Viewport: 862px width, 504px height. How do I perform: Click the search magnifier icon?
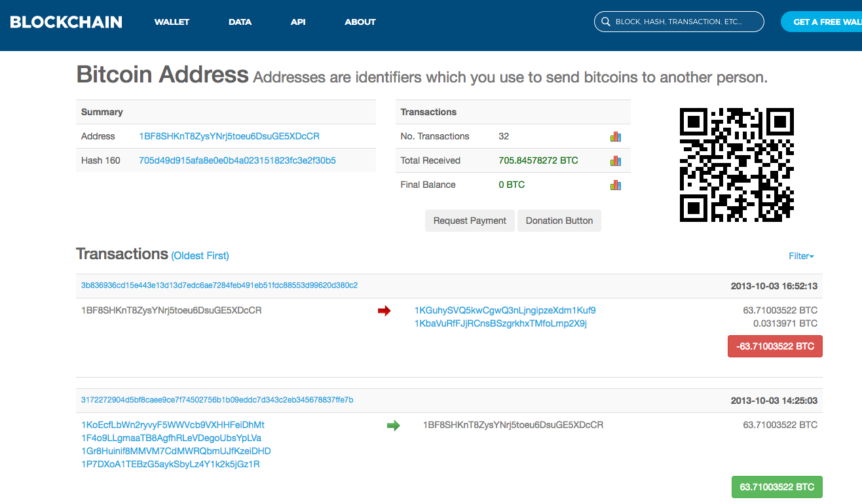coord(605,22)
